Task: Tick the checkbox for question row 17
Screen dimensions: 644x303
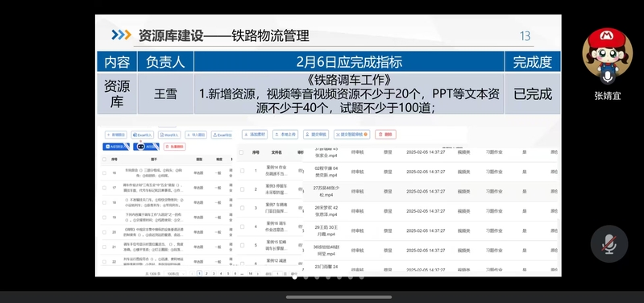Action: pos(104,188)
